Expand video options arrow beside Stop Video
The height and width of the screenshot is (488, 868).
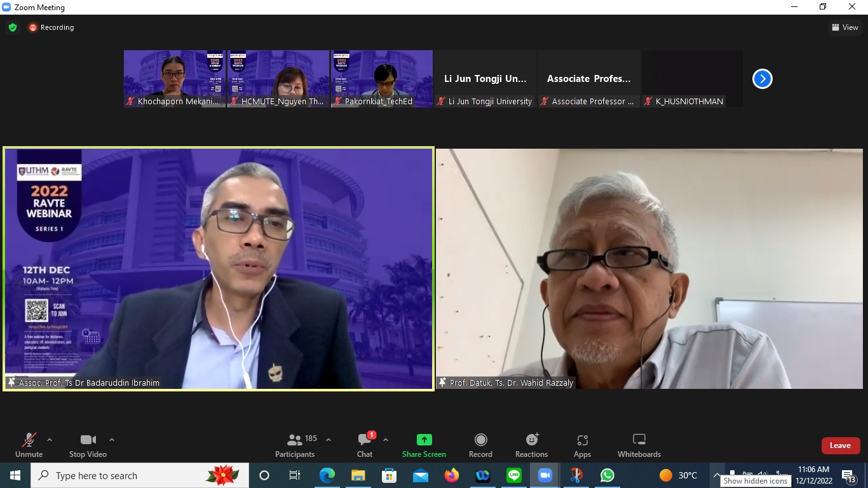pyautogui.click(x=112, y=440)
